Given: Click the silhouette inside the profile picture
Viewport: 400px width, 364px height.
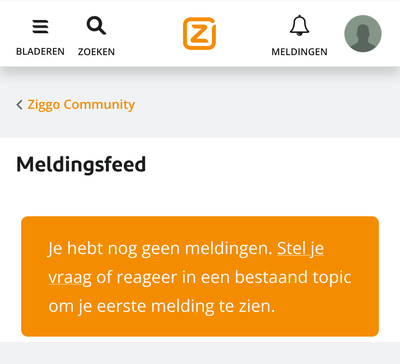Looking at the screenshot, I should [363, 38].
